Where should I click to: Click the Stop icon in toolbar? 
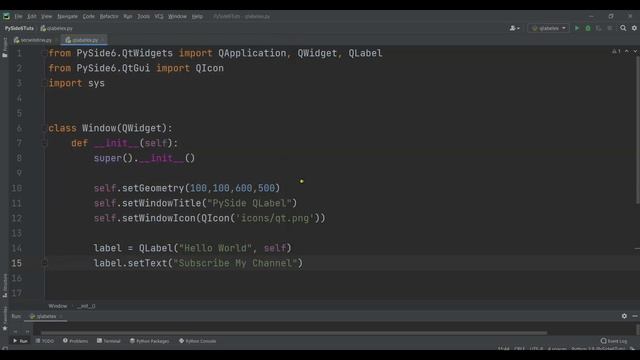(x=609, y=28)
